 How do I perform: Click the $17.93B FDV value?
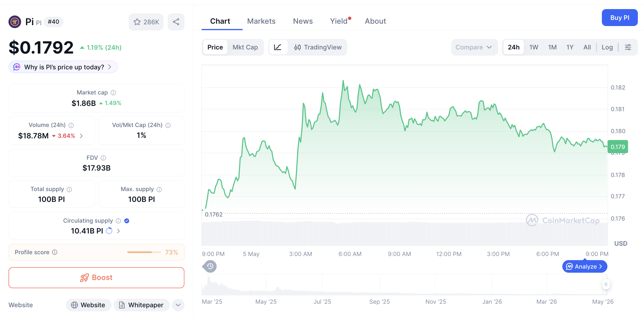pos(97,168)
